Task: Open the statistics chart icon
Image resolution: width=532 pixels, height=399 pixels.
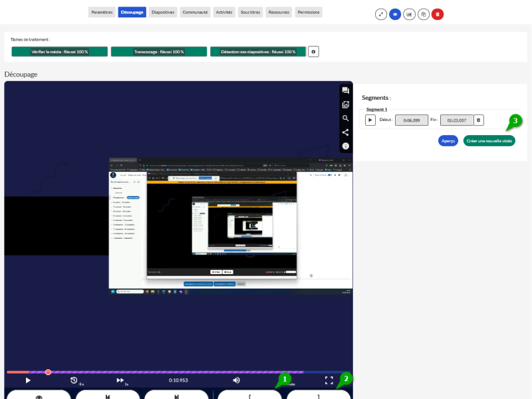Action: point(409,14)
